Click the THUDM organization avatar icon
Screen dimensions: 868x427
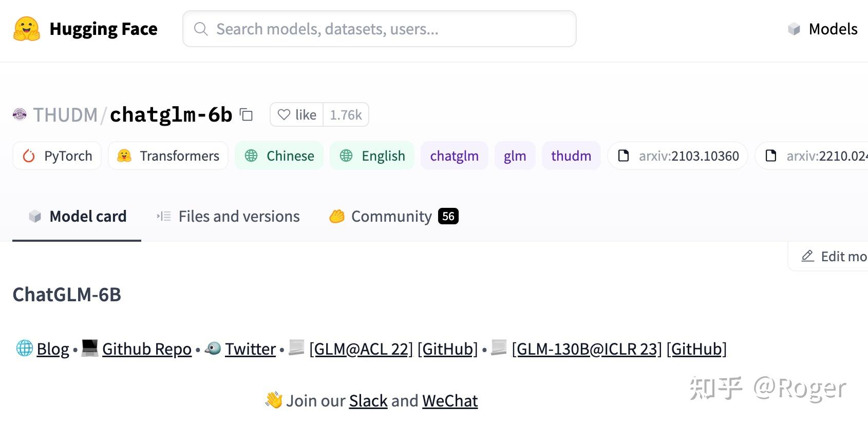tap(20, 114)
